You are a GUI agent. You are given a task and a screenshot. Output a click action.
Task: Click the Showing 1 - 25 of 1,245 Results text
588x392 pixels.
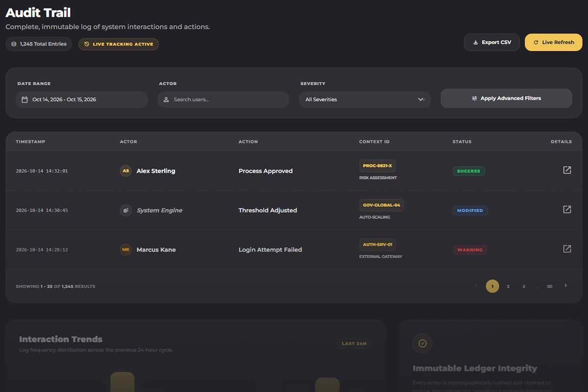55,286
